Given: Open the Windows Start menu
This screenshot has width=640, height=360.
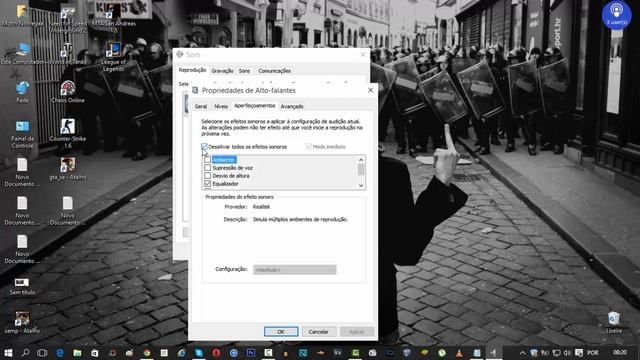Looking at the screenshot, I should pos(8,353).
